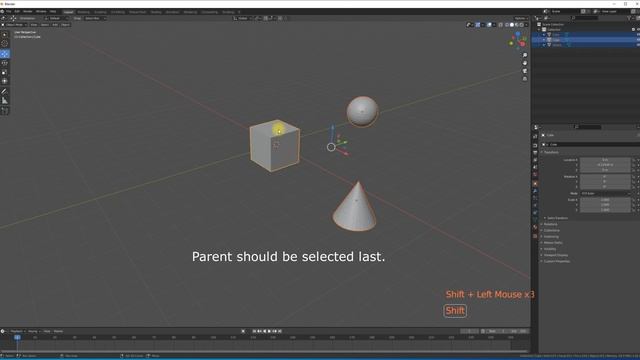640x360 pixels.
Task: Open the Texture properties tab
Action: click(535, 236)
